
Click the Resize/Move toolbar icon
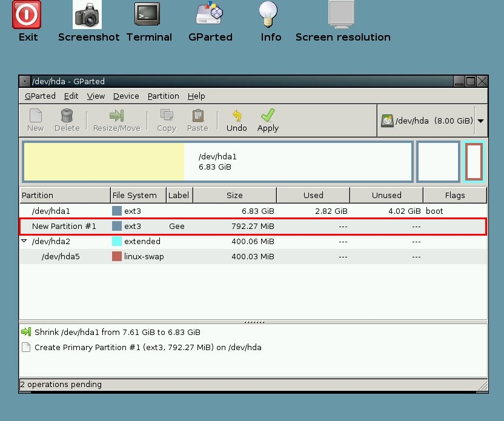117,120
